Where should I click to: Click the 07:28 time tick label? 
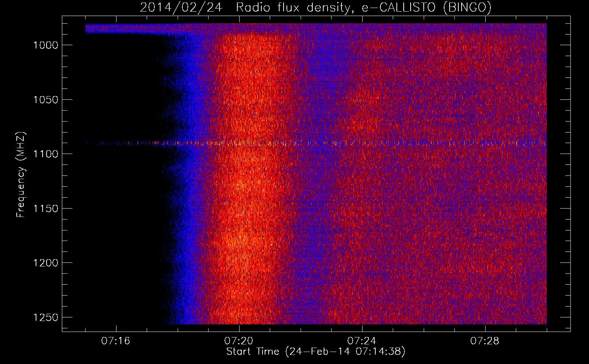(485, 341)
